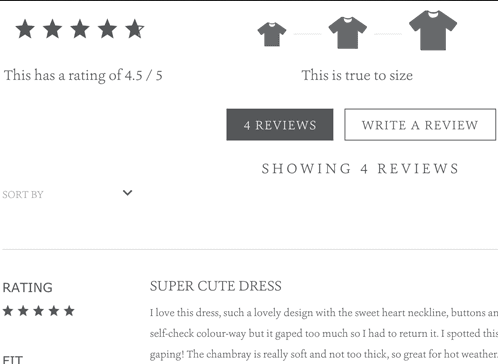498x364 pixels.
Task: Click the fourth star in overall rating
Action: pyautogui.click(x=107, y=29)
